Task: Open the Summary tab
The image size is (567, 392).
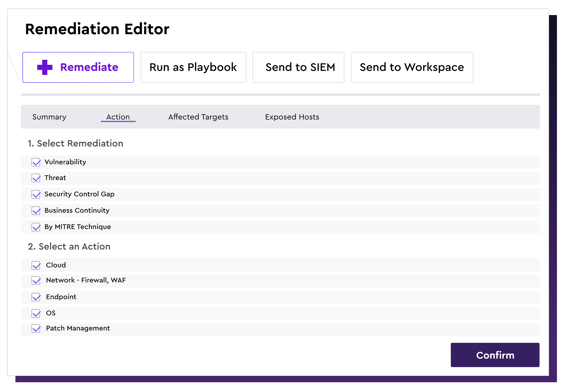Action: [x=49, y=117]
